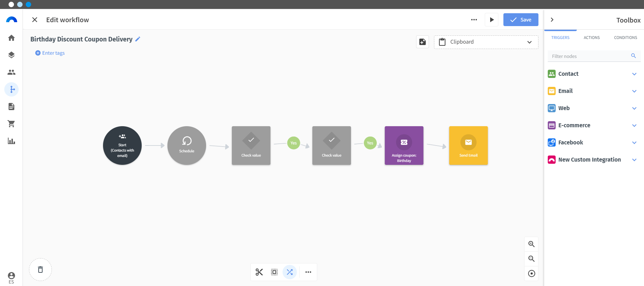644x286 pixels.
Task: Click the Enter tags link
Action: tap(50, 53)
